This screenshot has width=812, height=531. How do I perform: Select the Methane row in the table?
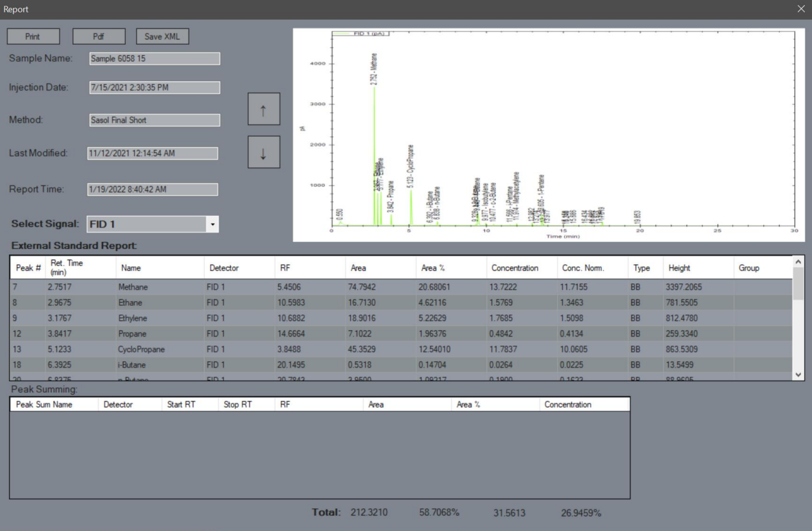400,286
